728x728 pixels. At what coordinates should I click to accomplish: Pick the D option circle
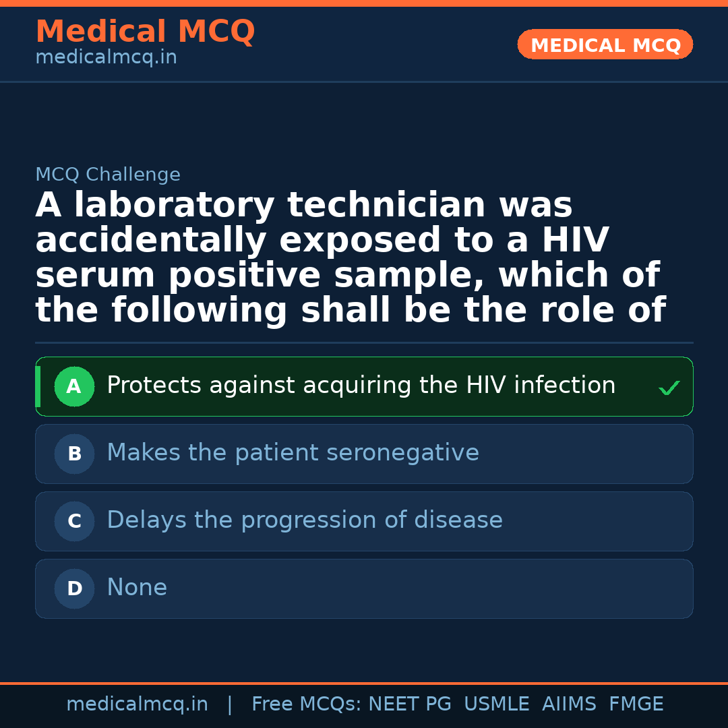point(74,589)
